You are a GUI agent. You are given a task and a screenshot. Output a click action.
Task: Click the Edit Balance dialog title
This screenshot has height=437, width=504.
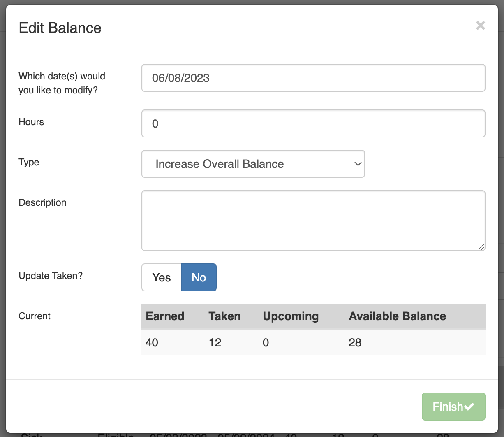[60, 28]
